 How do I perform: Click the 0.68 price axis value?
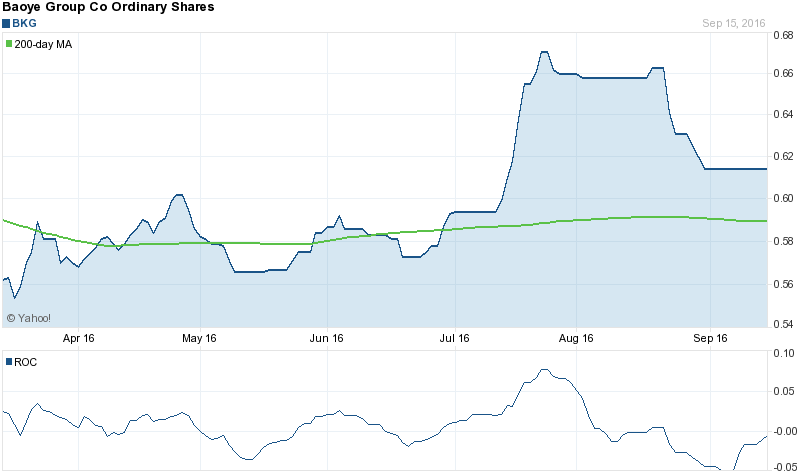(x=784, y=35)
